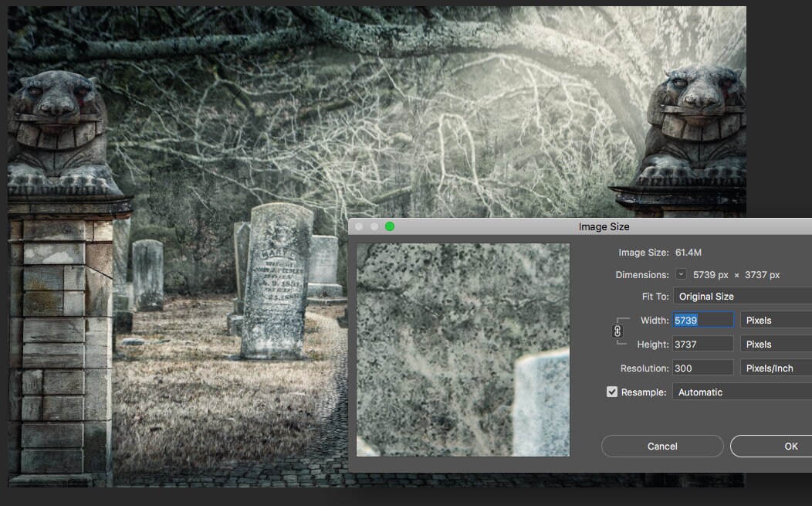Viewport: 812px width, 506px height.
Task: Click the green zoom window button
Action: coord(391,226)
